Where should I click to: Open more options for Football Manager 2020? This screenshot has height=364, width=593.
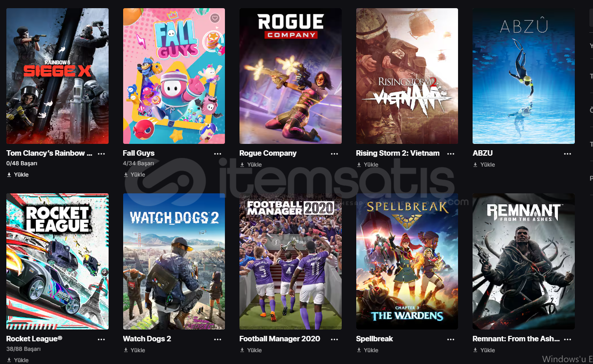click(x=334, y=339)
